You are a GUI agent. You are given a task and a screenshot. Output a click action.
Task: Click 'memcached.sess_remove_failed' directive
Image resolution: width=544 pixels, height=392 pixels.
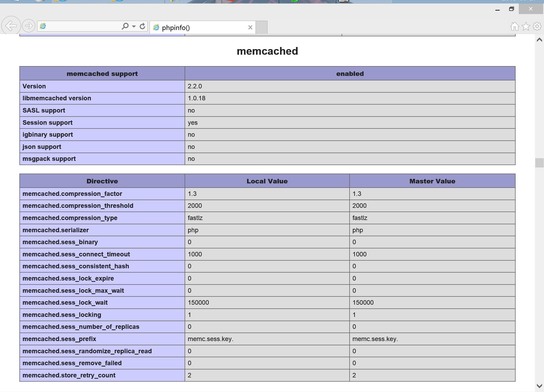pos(72,363)
